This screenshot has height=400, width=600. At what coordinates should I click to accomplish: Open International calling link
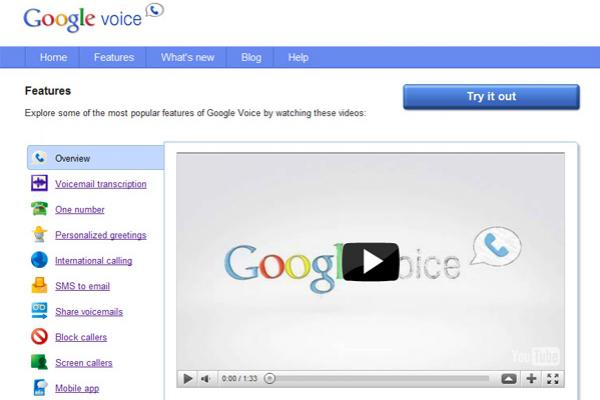pyautogui.click(x=94, y=261)
